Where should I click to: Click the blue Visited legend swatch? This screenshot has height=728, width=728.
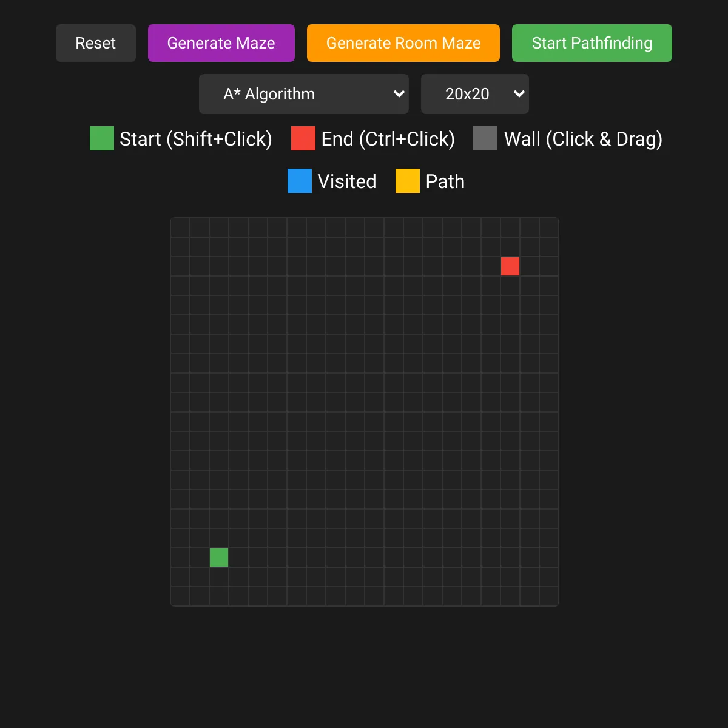pyautogui.click(x=299, y=181)
